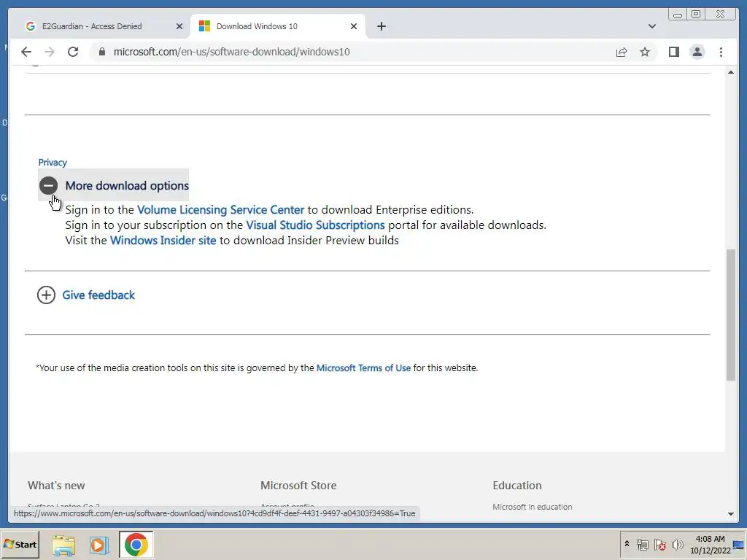Click the Chrome taskbar icon
Screen dimensions: 747x560
136,545
